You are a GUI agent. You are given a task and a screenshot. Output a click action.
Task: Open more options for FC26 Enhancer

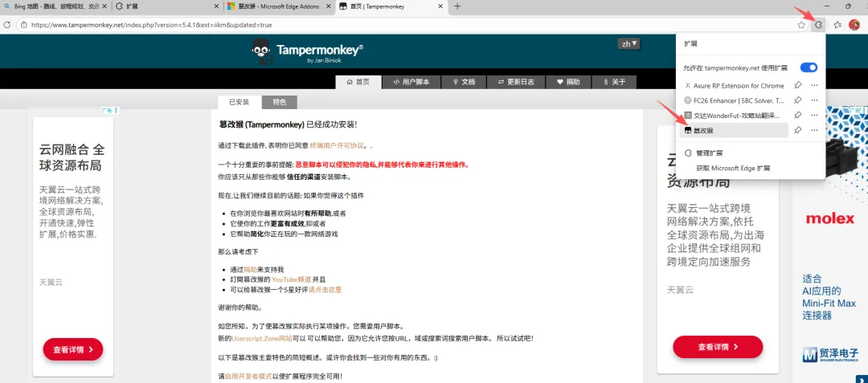point(814,100)
